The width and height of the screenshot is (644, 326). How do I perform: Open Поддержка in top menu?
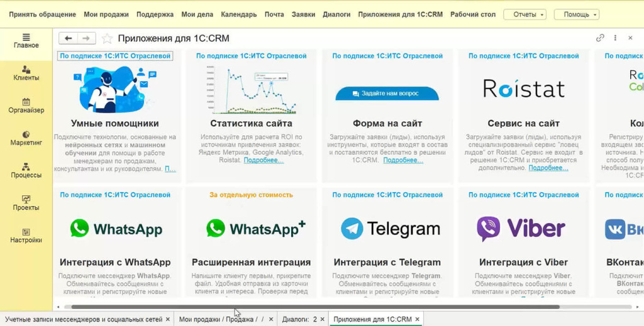pyautogui.click(x=155, y=14)
